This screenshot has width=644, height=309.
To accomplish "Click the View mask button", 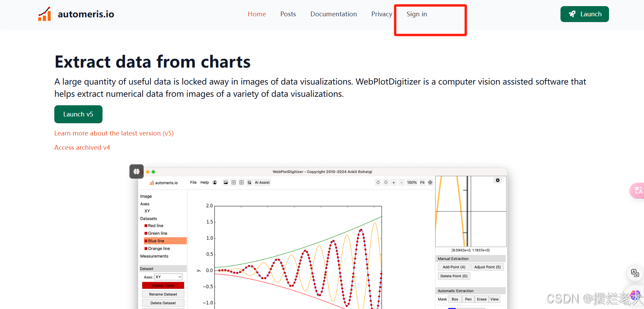I will pos(495,299).
